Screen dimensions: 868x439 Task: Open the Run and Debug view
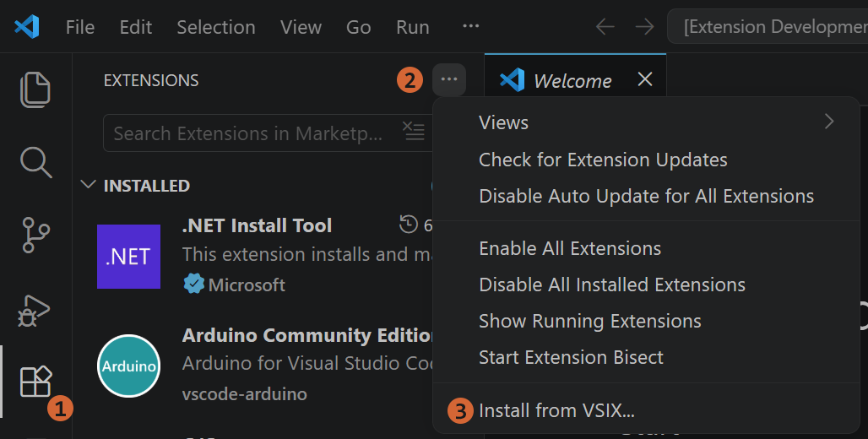click(x=35, y=311)
